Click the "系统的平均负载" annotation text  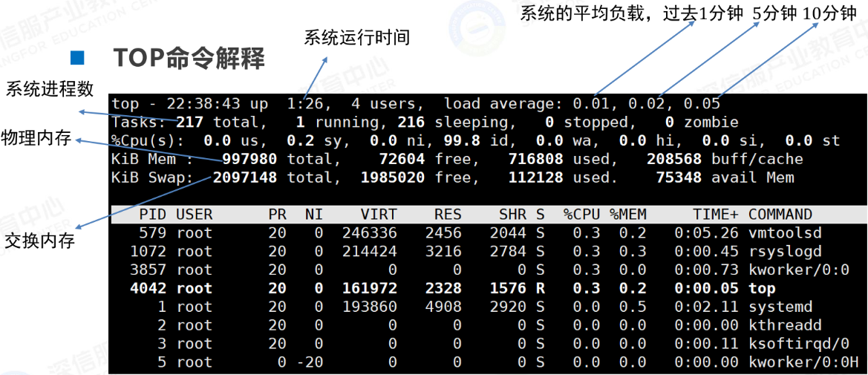(582, 14)
